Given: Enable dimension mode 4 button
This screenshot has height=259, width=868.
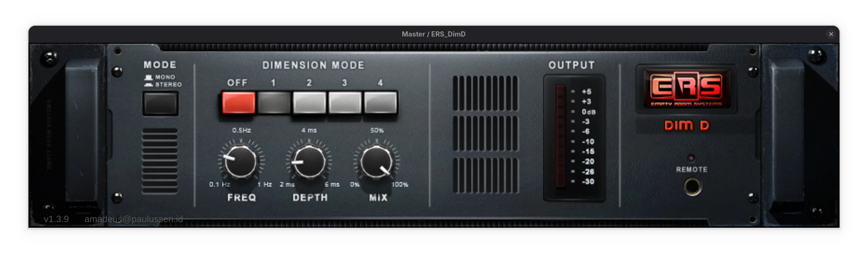Looking at the screenshot, I should tap(380, 103).
